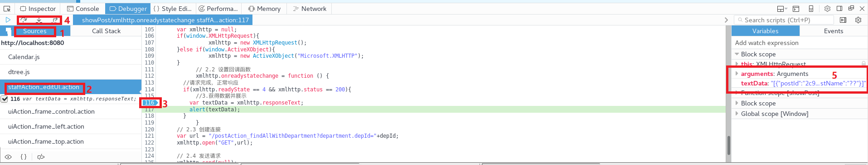The width and height of the screenshot is (868, 165).
Task: Click gutter line number 122
Action: tap(149, 143)
